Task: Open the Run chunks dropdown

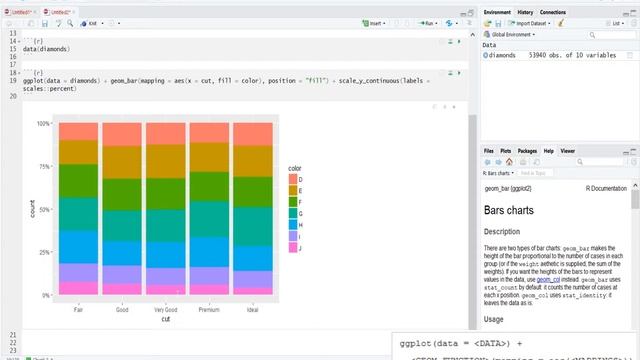Action: click(429, 24)
